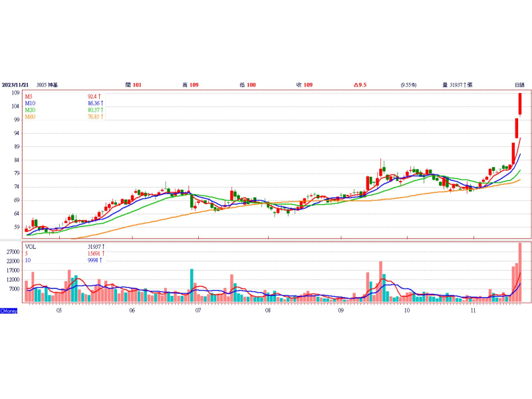Click the 5-day volume average value 15691
The image size is (532, 399).
(96, 253)
